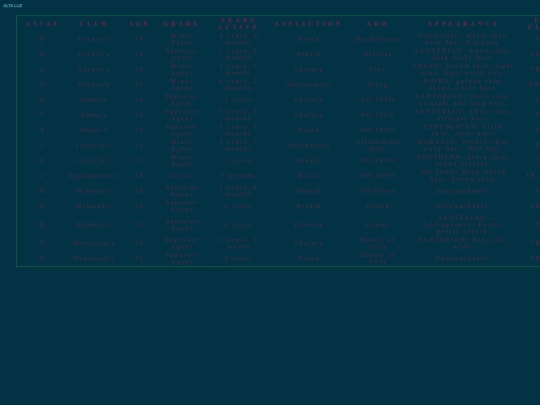This screenshot has width=540, height=405.
Task: Click Istrella's club in the Alluminium Ball row
Action: tap(94, 145)
